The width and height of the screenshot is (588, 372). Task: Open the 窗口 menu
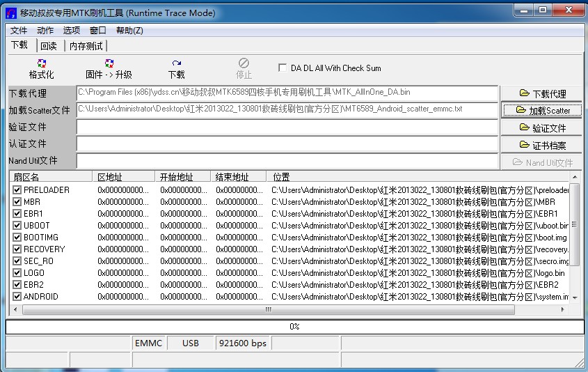point(98,31)
